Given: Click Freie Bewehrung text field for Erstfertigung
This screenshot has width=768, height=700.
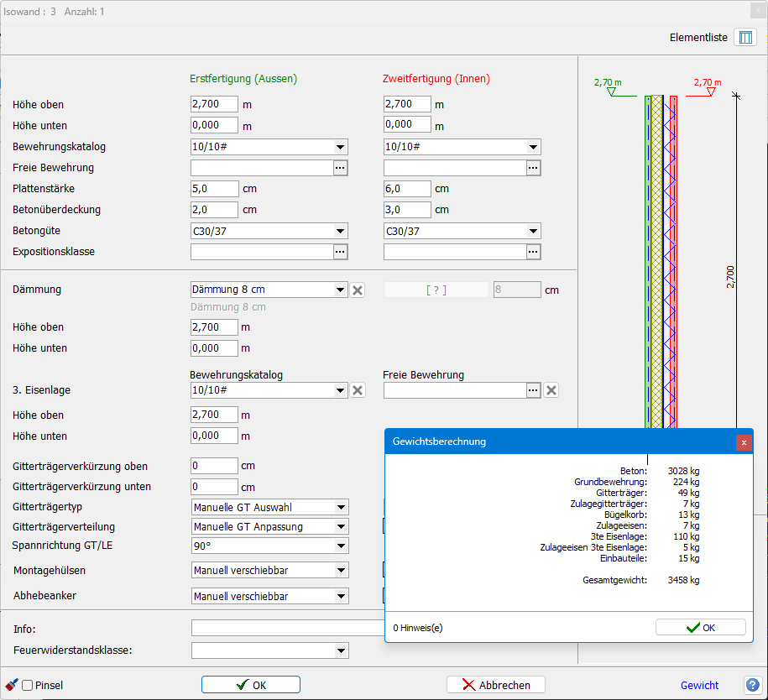Looking at the screenshot, I should [262, 168].
